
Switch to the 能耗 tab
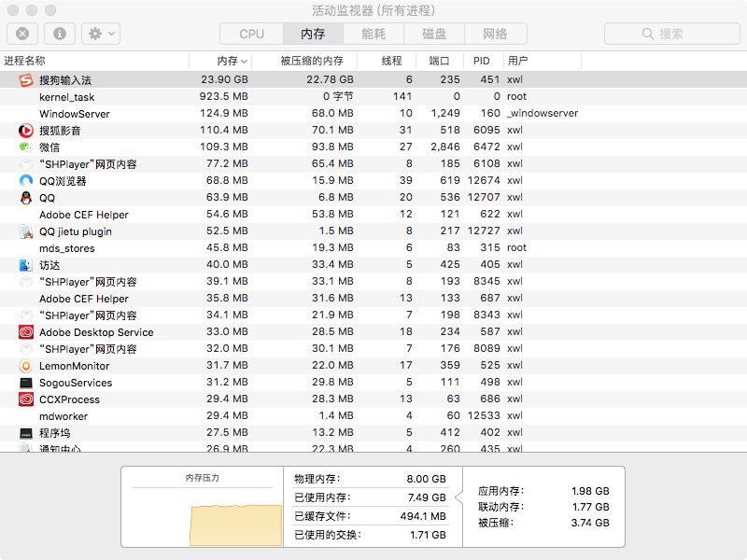click(373, 34)
